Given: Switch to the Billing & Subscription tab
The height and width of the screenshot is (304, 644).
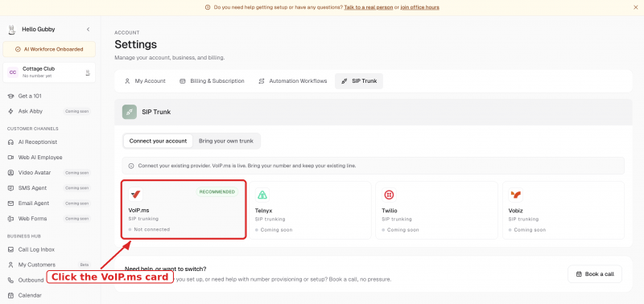Looking at the screenshot, I should coord(212,81).
